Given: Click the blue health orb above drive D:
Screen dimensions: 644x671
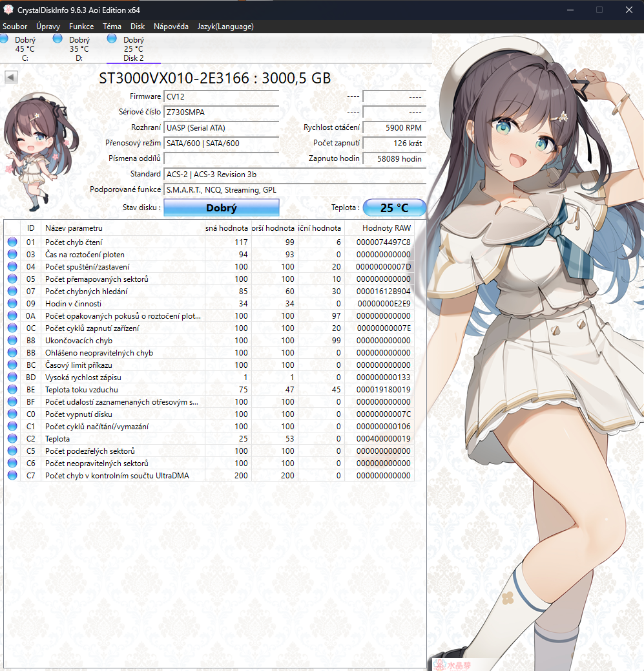Looking at the screenshot, I should (57, 39).
